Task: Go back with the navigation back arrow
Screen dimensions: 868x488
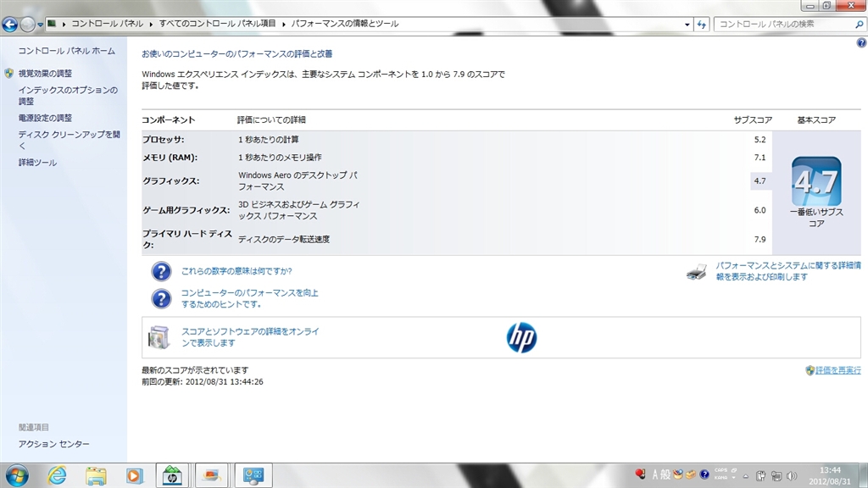Action: [9, 25]
